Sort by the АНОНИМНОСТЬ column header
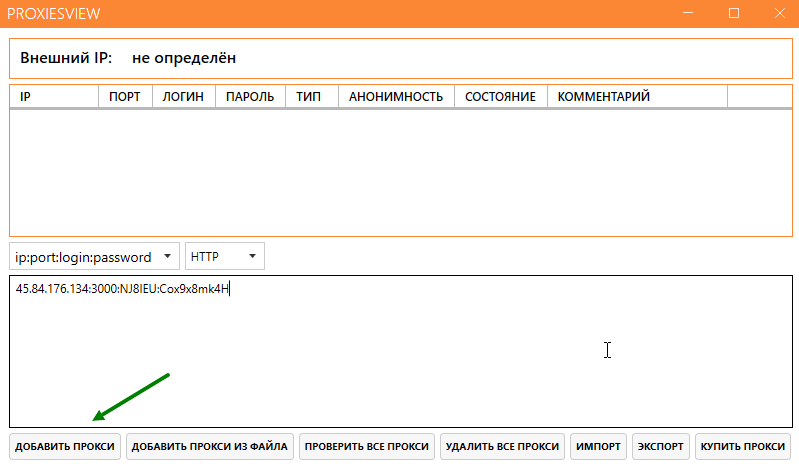799x464 pixels. tap(396, 96)
